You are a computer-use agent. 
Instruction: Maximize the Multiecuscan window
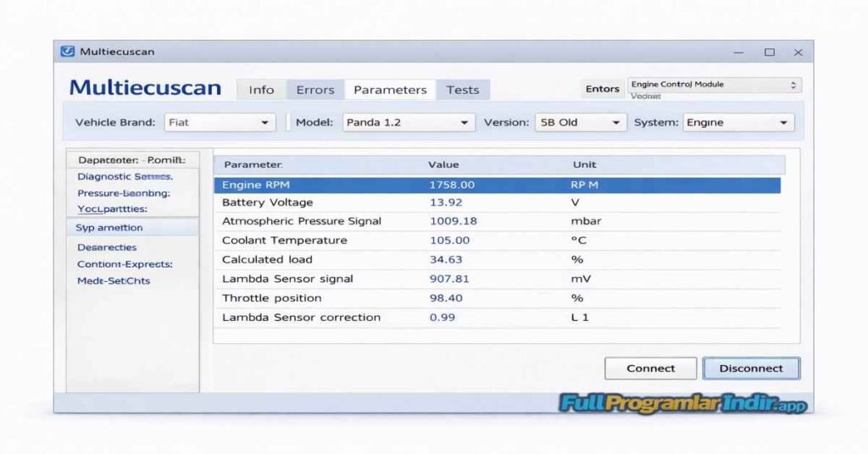pos(769,53)
